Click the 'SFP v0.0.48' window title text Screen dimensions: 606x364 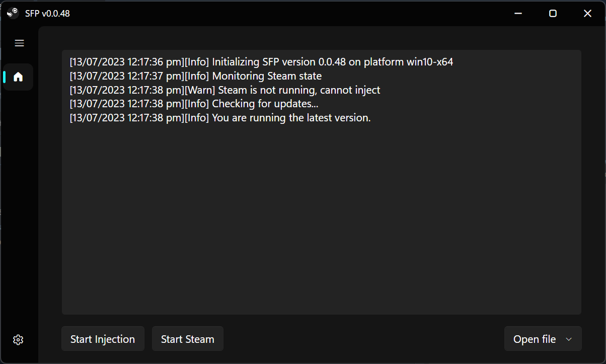tap(47, 14)
